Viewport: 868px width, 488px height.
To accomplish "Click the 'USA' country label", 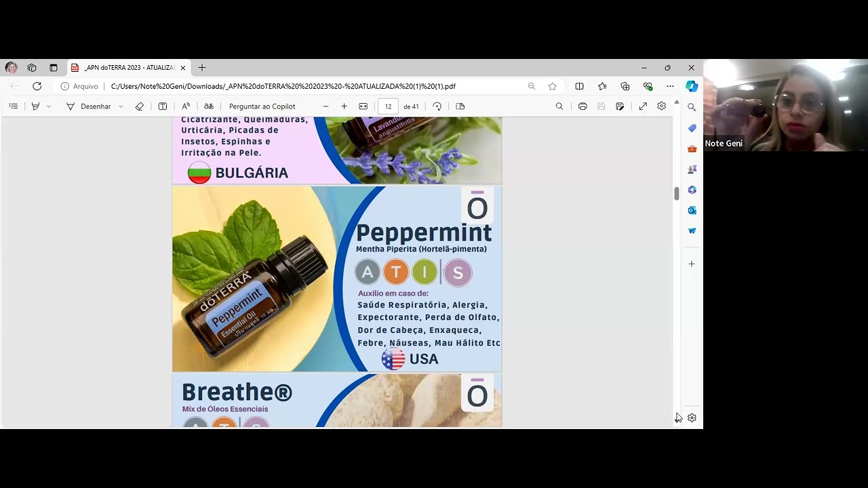I will point(424,359).
